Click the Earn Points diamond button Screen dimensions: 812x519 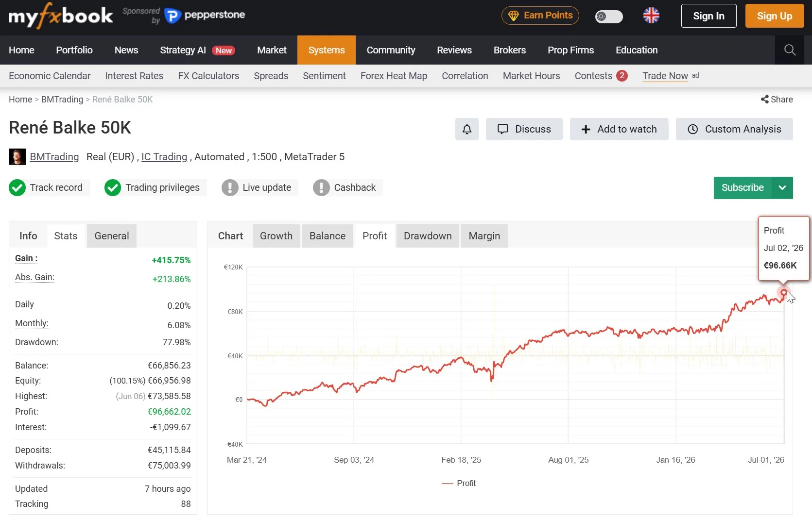540,16
